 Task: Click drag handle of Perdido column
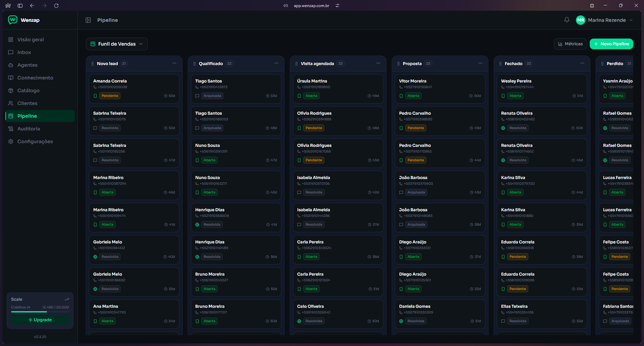tap(602, 64)
